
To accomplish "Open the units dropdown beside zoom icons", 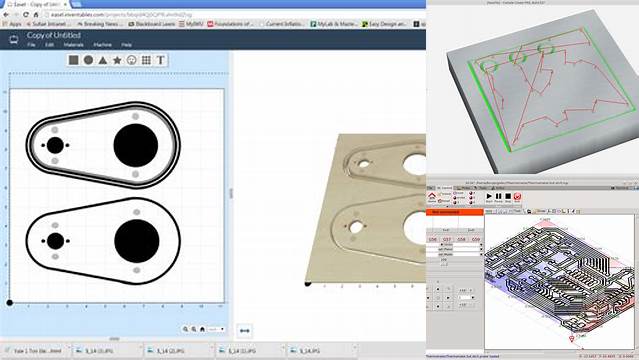I will [216, 329].
